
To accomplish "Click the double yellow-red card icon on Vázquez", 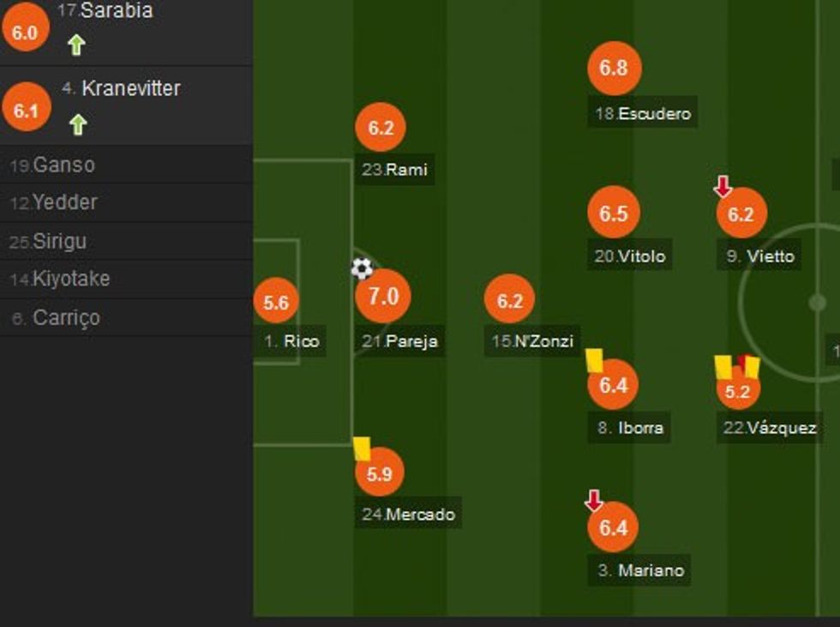I will [737, 367].
